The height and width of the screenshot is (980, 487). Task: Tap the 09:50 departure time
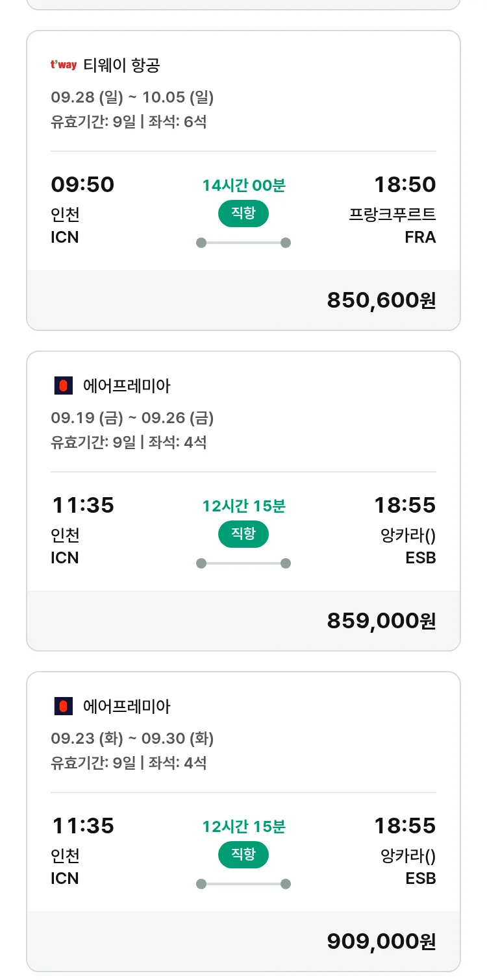82,185
